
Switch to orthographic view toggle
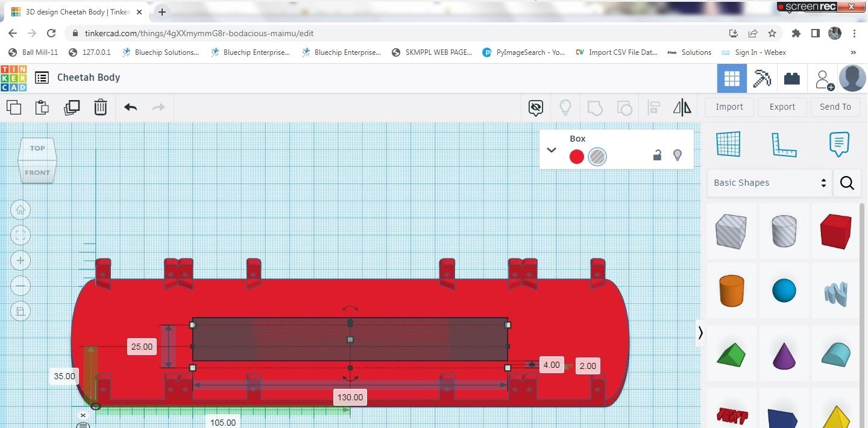[x=20, y=311]
